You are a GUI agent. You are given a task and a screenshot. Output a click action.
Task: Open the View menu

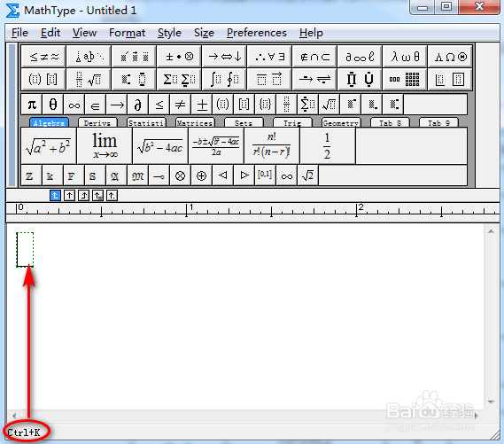84,33
